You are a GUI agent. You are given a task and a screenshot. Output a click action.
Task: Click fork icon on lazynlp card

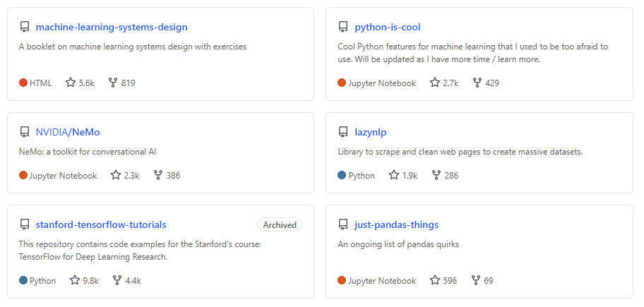tap(436, 175)
